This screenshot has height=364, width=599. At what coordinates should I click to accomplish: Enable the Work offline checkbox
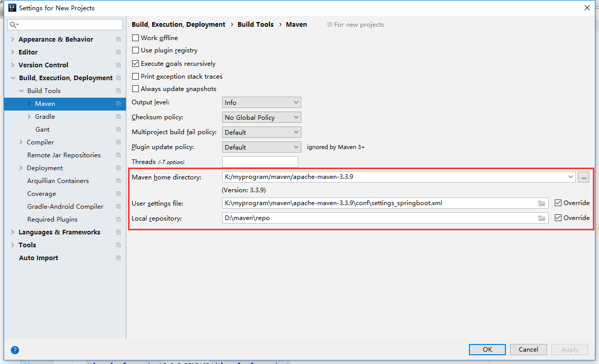(x=135, y=38)
